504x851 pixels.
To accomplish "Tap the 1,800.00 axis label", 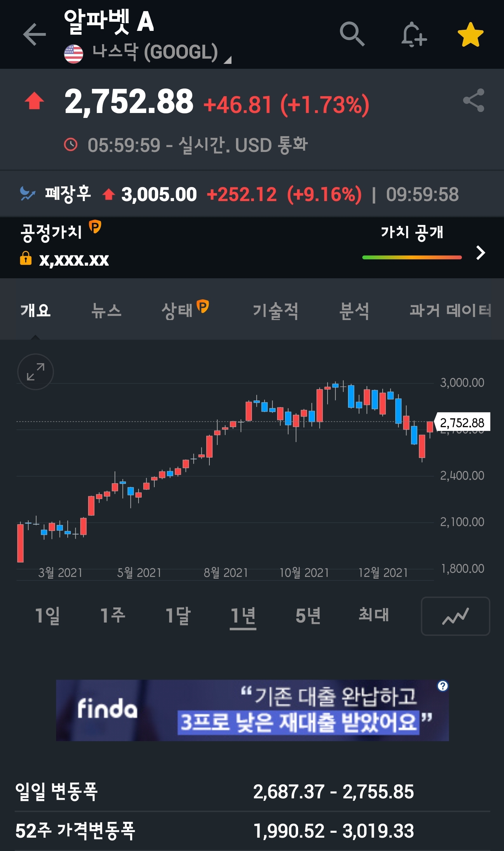I will pyautogui.click(x=462, y=569).
